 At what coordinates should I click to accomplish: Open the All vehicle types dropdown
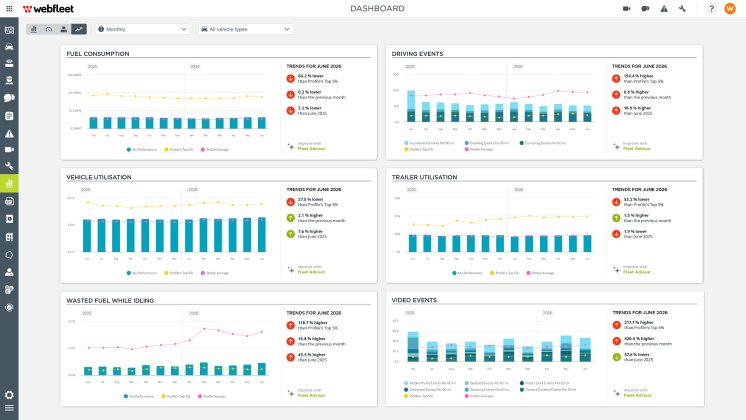point(245,29)
